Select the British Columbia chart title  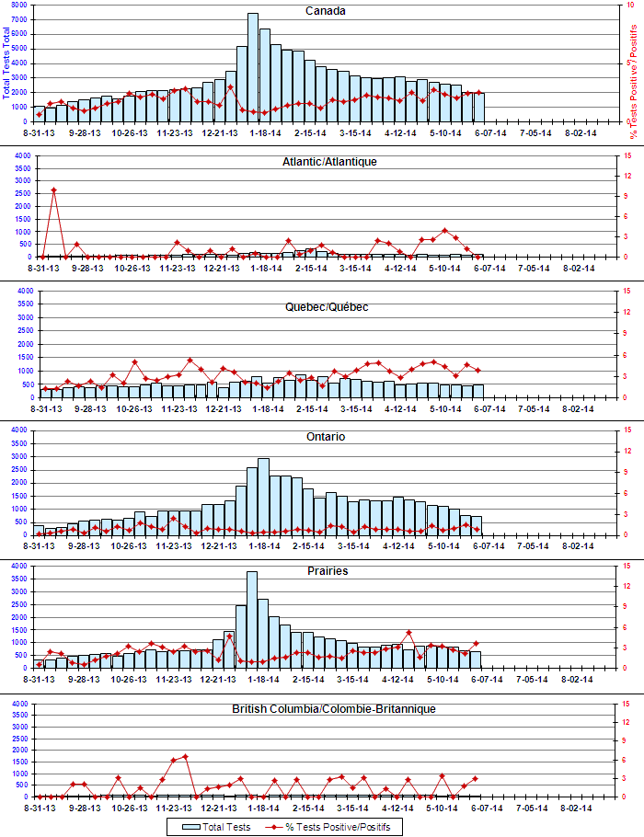326,709
